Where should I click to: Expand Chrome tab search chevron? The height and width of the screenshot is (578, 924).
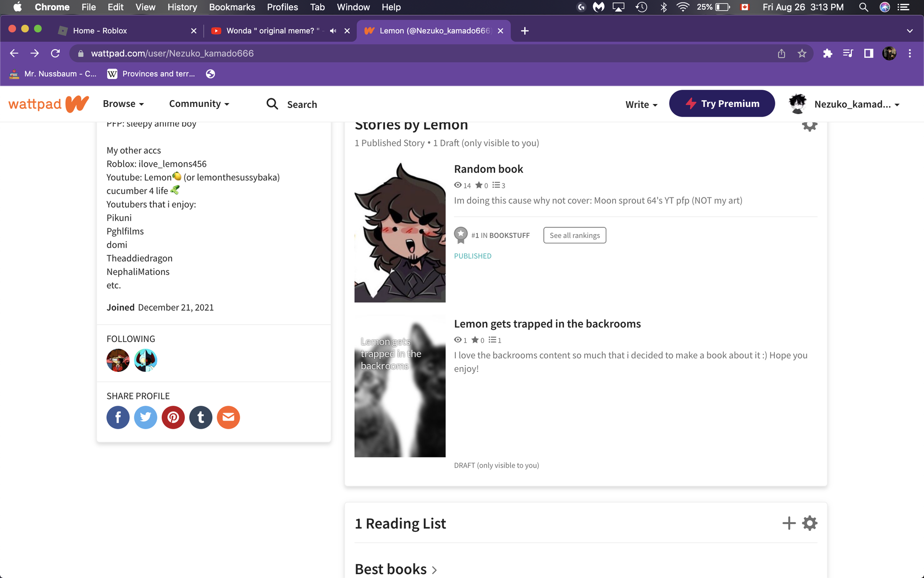(910, 31)
